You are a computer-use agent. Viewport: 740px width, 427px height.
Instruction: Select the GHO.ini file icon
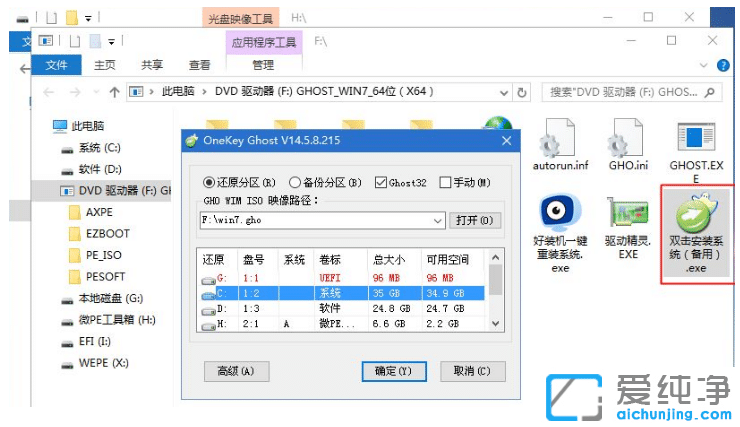pyautogui.click(x=627, y=138)
